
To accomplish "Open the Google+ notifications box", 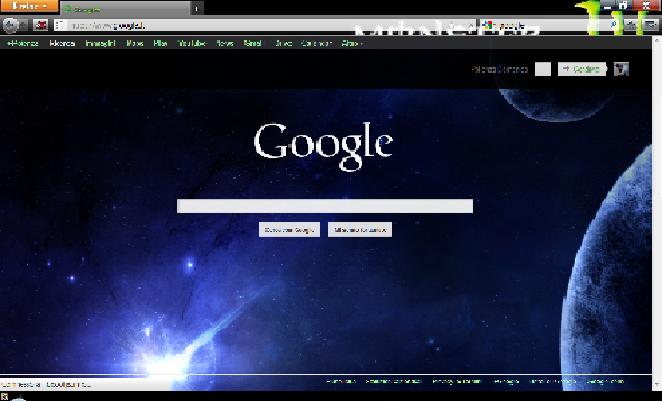I will pos(543,69).
